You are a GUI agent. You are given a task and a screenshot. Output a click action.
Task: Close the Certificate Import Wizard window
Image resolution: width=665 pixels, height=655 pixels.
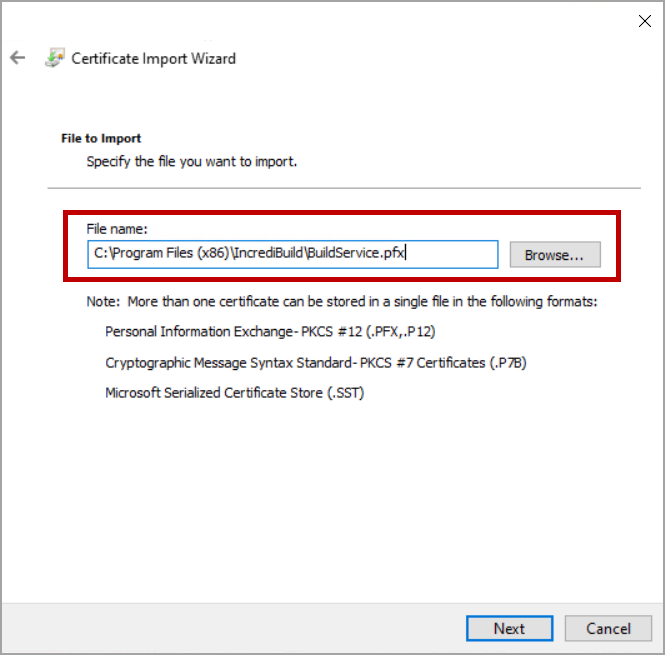point(644,21)
